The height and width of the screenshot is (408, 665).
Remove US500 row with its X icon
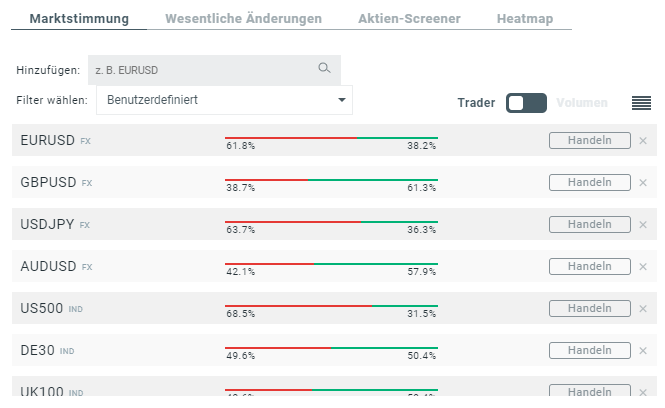click(x=643, y=309)
